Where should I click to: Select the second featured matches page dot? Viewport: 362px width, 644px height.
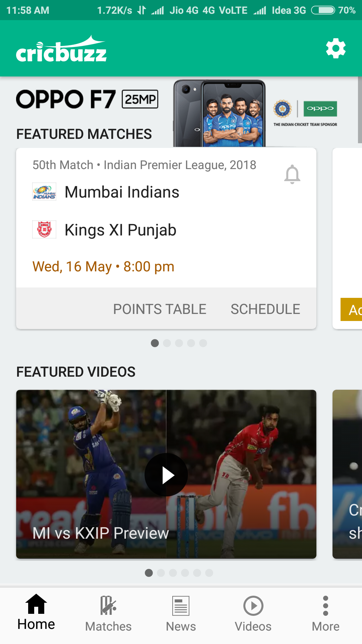[167, 343]
